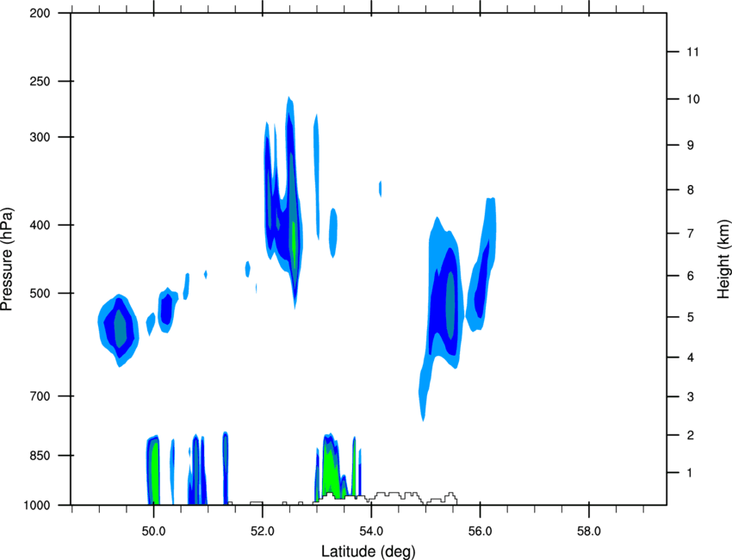Click the 250 pressure tick label
The width and height of the screenshot is (732, 560).
(x=40, y=81)
